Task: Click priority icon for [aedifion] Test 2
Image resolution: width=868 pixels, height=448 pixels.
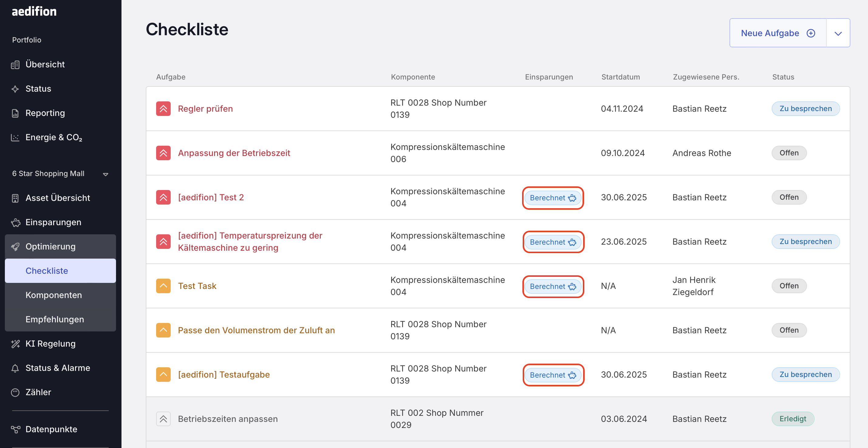Action: point(163,197)
